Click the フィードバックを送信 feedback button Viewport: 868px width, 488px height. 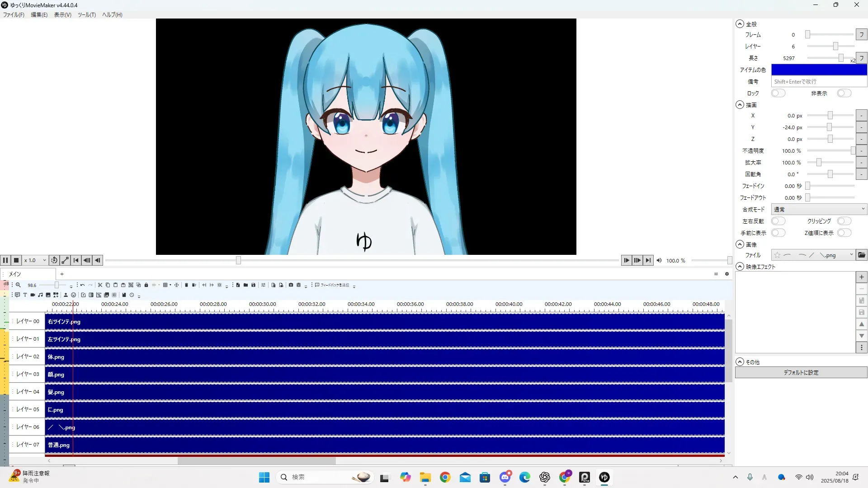[332, 285]
